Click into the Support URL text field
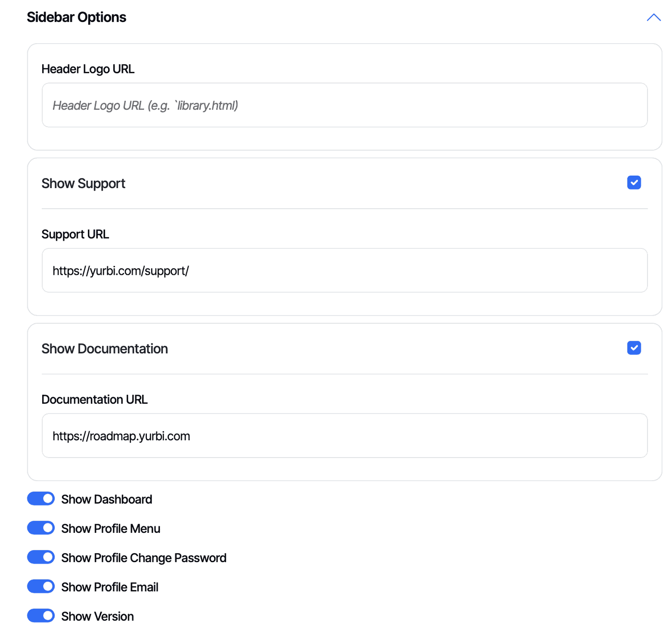This screenshot has height=637, width=672. [x=344, y=271]
